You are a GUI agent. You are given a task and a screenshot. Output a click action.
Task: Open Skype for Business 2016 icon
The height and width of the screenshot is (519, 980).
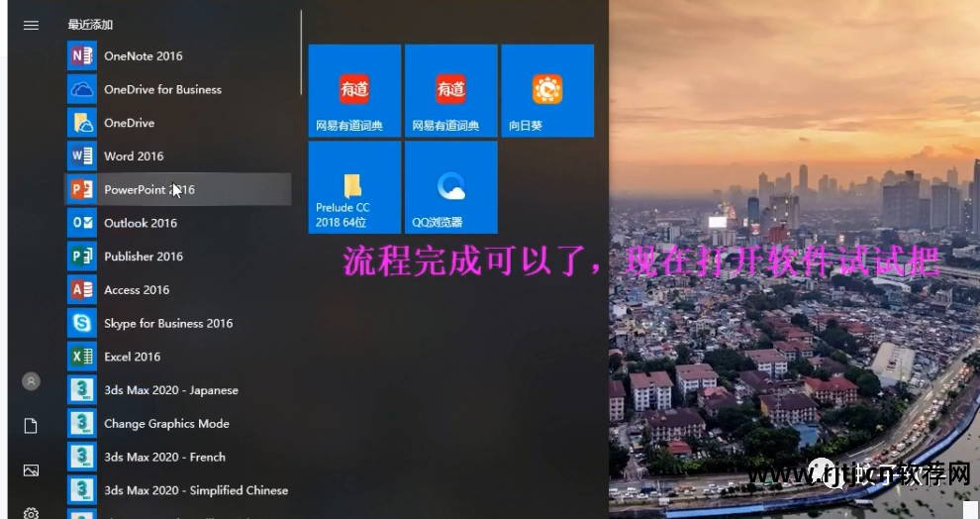coord(82,323)
